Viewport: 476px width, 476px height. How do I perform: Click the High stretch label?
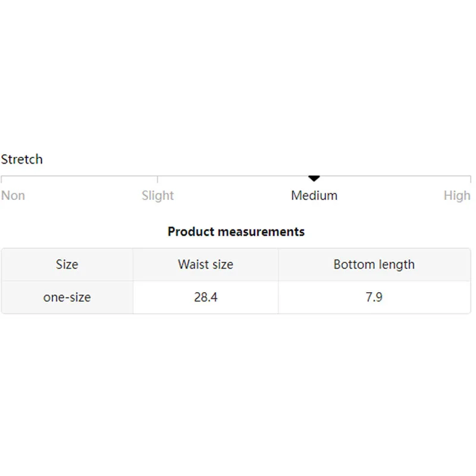457,195
